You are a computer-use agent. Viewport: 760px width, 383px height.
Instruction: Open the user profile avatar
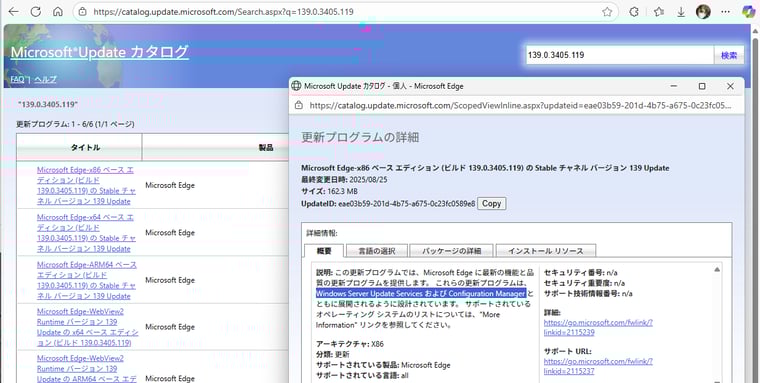[703, 12]
